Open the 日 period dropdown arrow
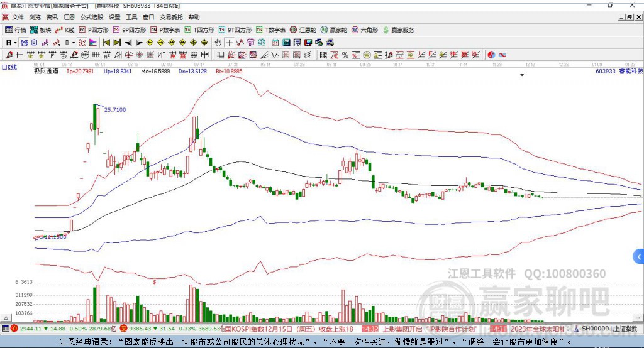 [15, 43]
